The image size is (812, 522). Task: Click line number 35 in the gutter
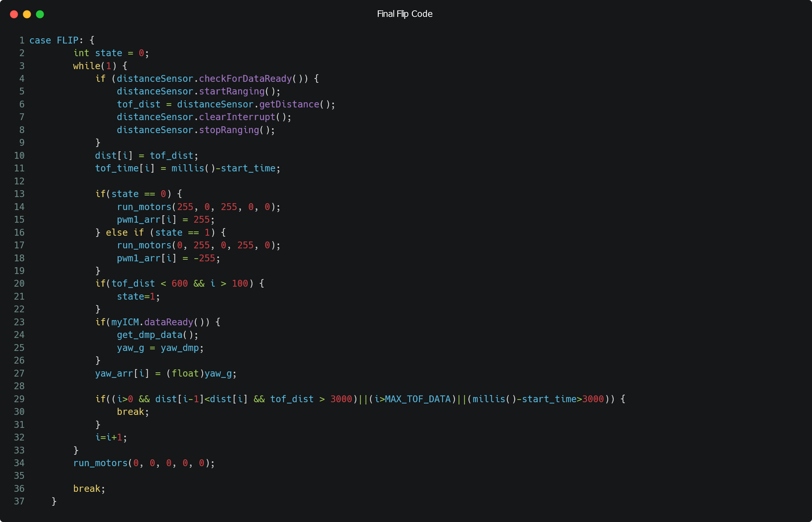[x=19, y=476]
